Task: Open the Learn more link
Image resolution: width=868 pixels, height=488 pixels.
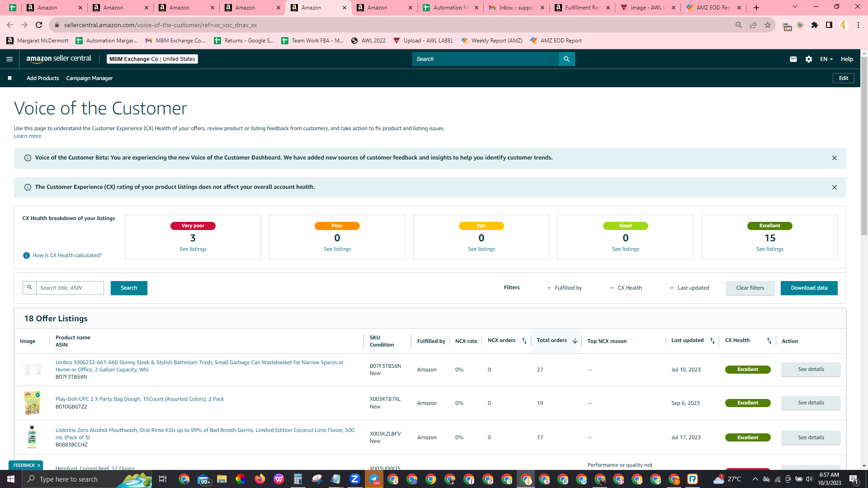Action: coord(28,136)
